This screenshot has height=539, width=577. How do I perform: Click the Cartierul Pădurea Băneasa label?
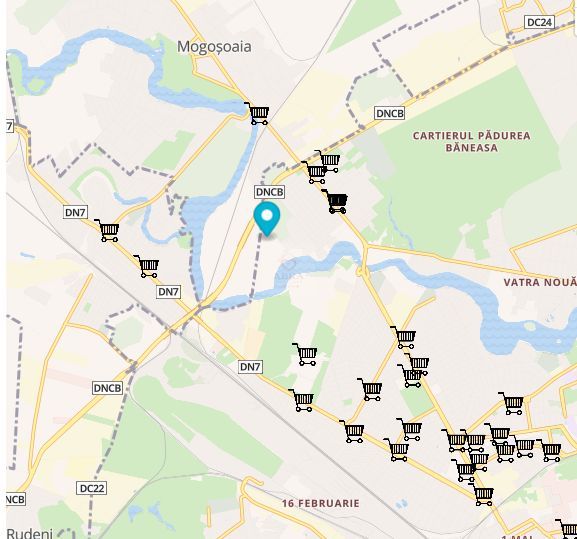pos(472,142)
